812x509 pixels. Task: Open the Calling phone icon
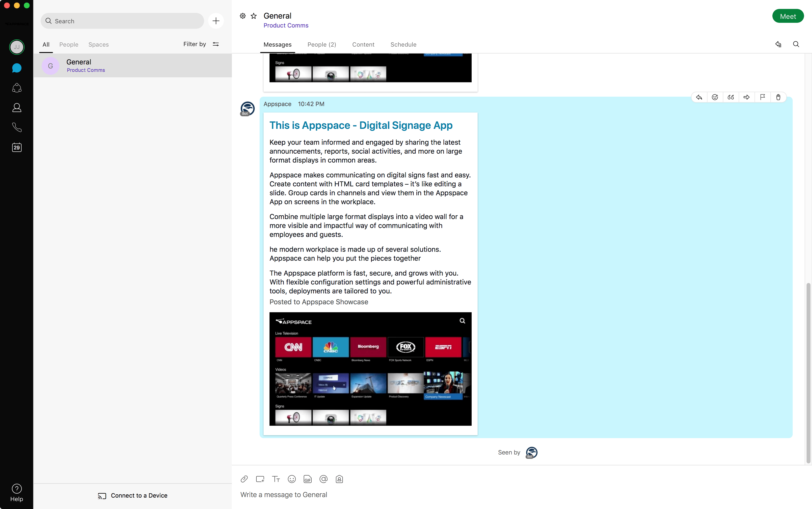pyautogui.click(x=17, y=127)
